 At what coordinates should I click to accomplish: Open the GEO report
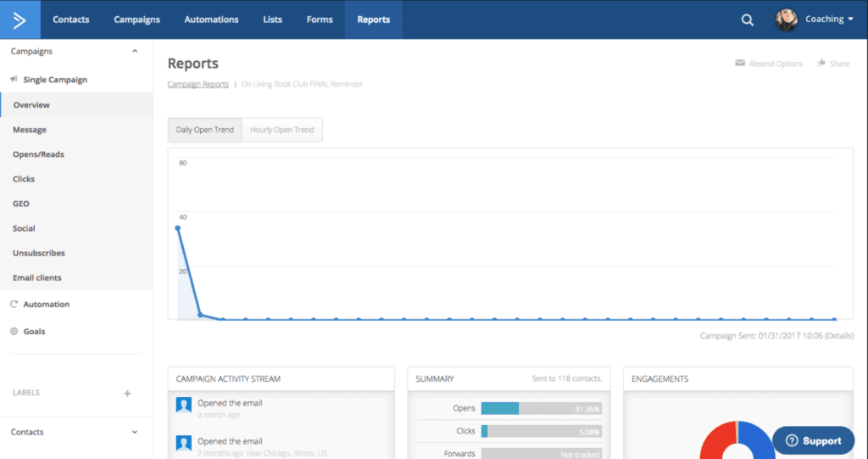76,204
